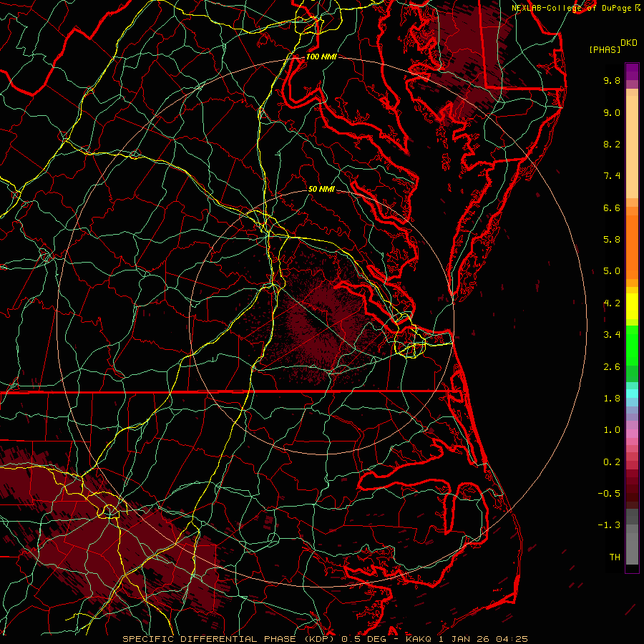Pick the bright green segment of color bar

coord(632,346)
